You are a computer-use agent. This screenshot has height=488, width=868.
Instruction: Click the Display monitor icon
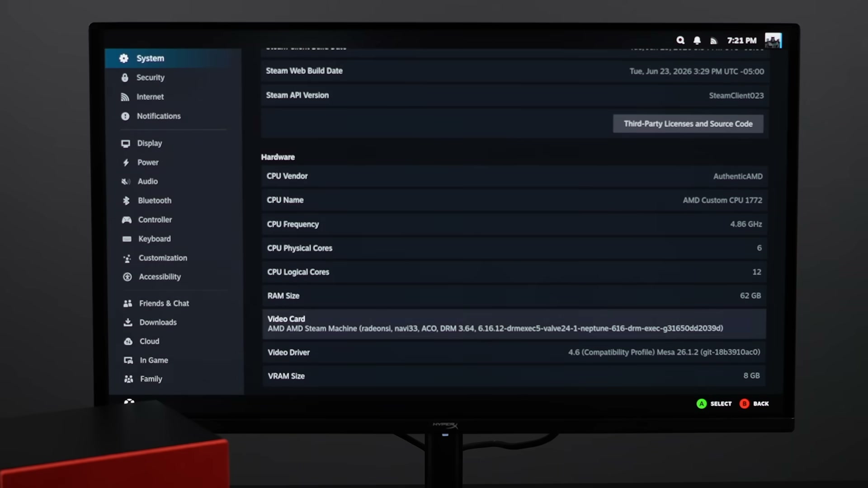(x=126, y=144)
